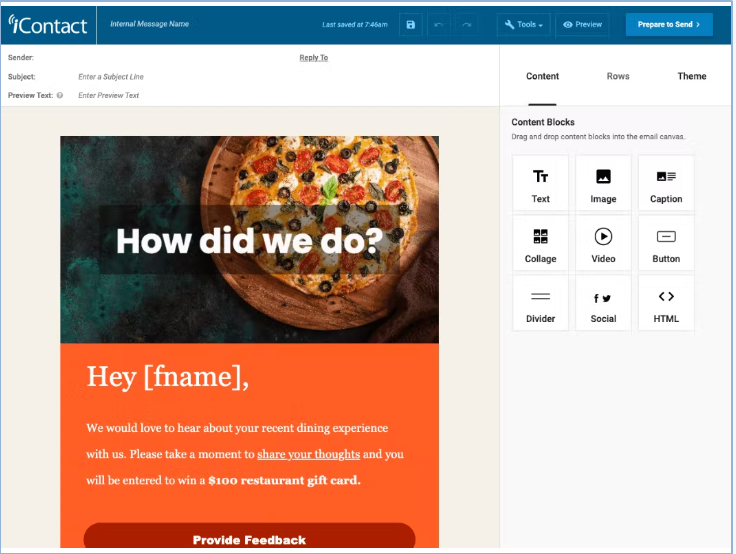Undo the last edit

tap(439, 24)
